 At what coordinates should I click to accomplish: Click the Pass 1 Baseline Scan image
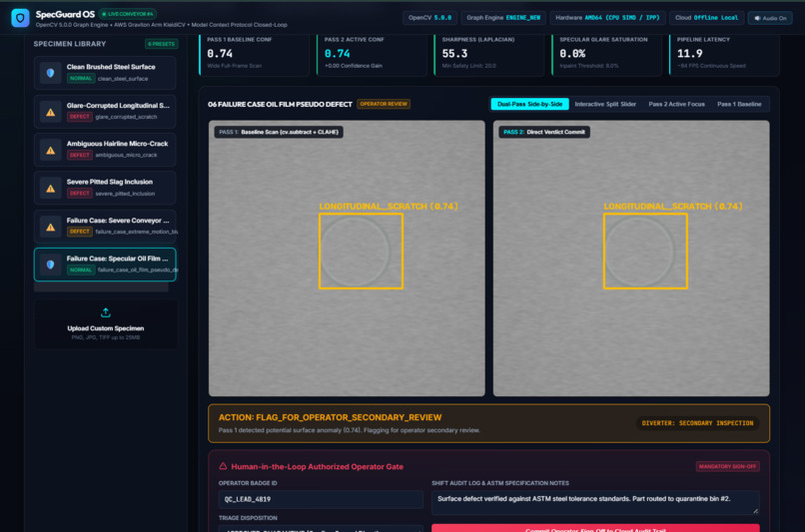pos(347,259)
